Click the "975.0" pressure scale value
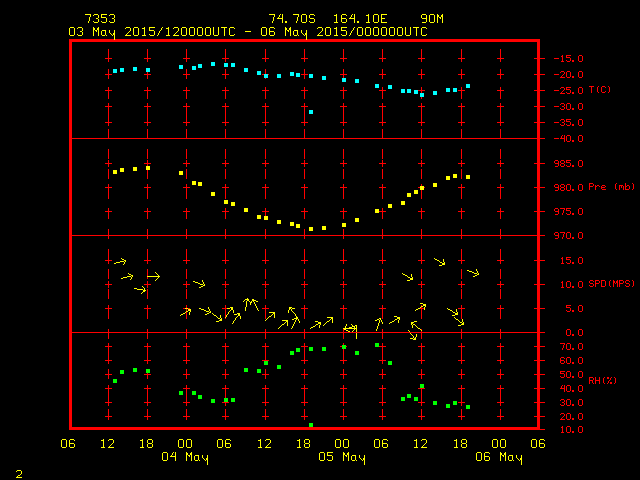The image size is (640, 480). click(569, 212)
